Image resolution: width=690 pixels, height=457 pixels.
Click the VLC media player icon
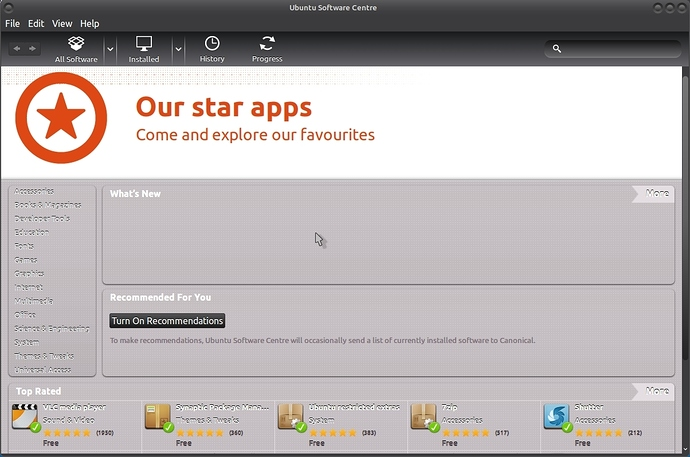(25, 417)
